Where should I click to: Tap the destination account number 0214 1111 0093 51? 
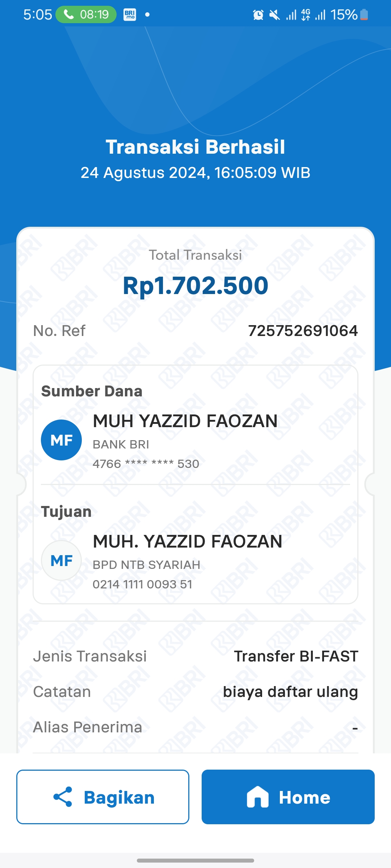[x=142, y=584]
